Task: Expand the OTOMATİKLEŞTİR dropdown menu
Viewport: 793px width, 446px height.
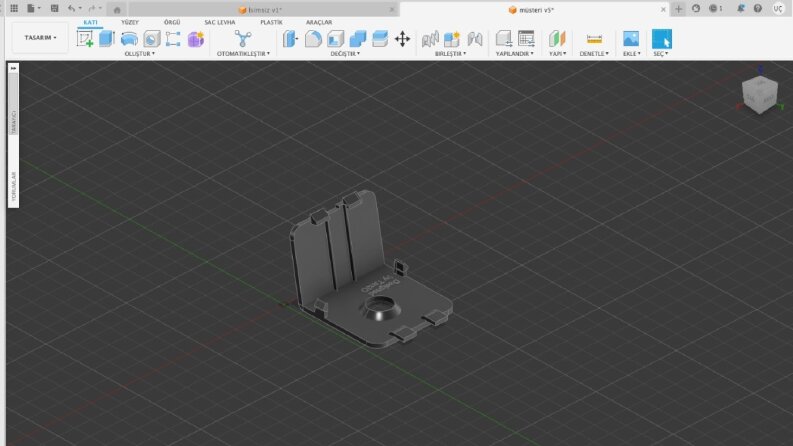Action: click(243, 54)
